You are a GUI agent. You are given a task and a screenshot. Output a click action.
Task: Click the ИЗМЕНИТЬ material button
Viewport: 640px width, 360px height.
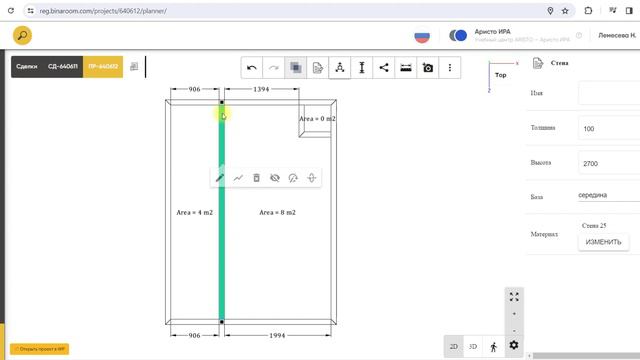click(x=603, y=242)
